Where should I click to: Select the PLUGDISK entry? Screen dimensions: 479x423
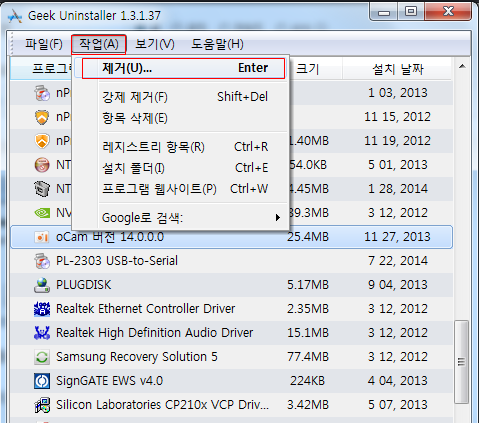pos(232,285)
